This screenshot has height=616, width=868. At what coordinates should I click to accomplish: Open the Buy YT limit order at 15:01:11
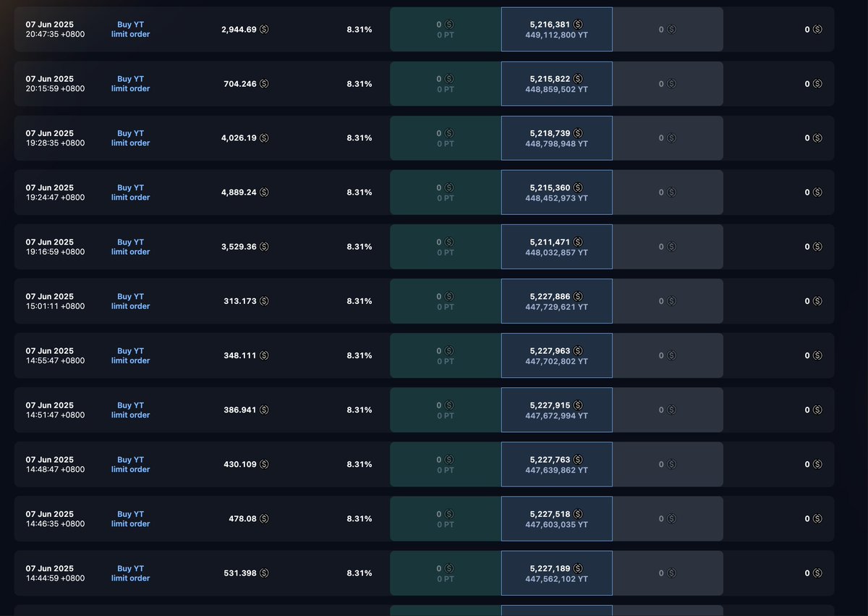(x=130, y=301)
